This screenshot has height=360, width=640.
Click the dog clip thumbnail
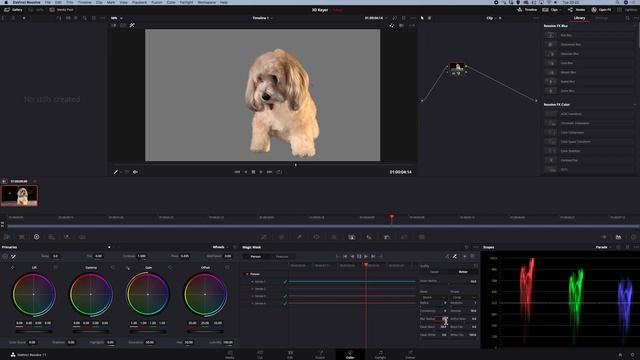(19, 196)
